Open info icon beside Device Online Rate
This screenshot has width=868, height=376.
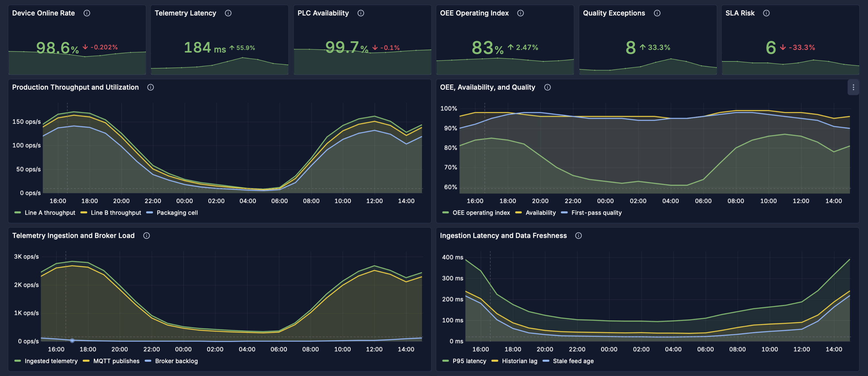point(87,13)
